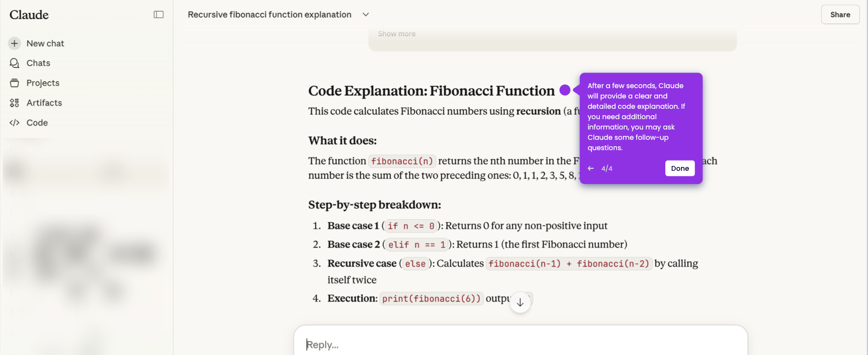The image size is (868, 355).
Task: Click the Reply input field
Action: coord(521,344)
